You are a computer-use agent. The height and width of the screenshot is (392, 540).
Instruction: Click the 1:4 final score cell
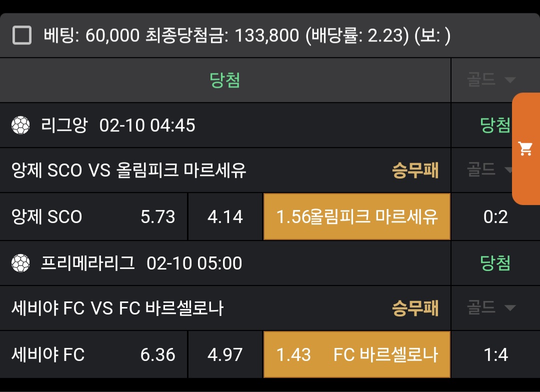495,354
